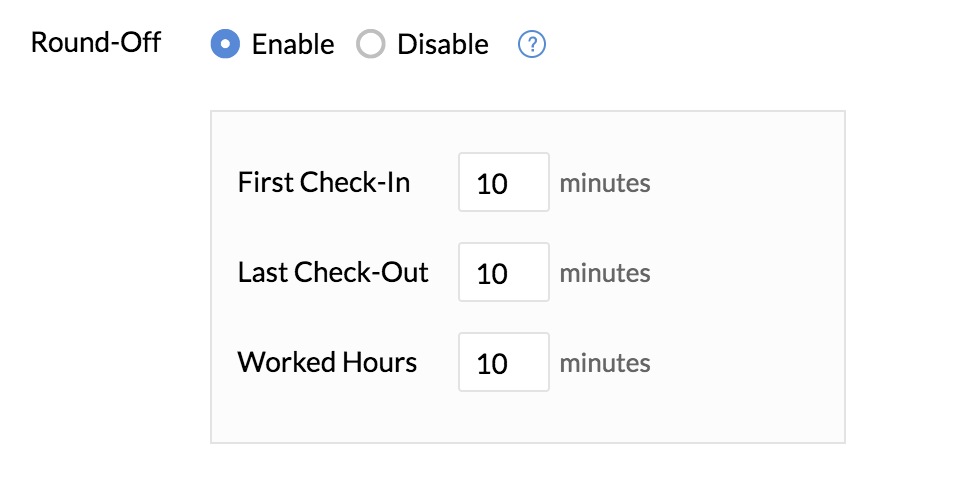Click the value 10 in Last Check-Out

492,274
